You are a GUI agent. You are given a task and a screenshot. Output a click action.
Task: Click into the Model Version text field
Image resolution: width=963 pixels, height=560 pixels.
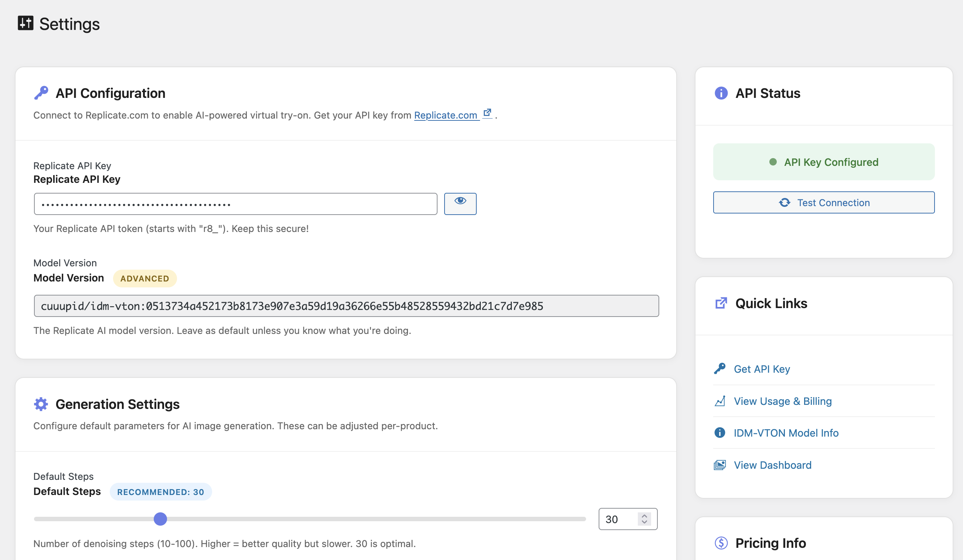(346, 305)
